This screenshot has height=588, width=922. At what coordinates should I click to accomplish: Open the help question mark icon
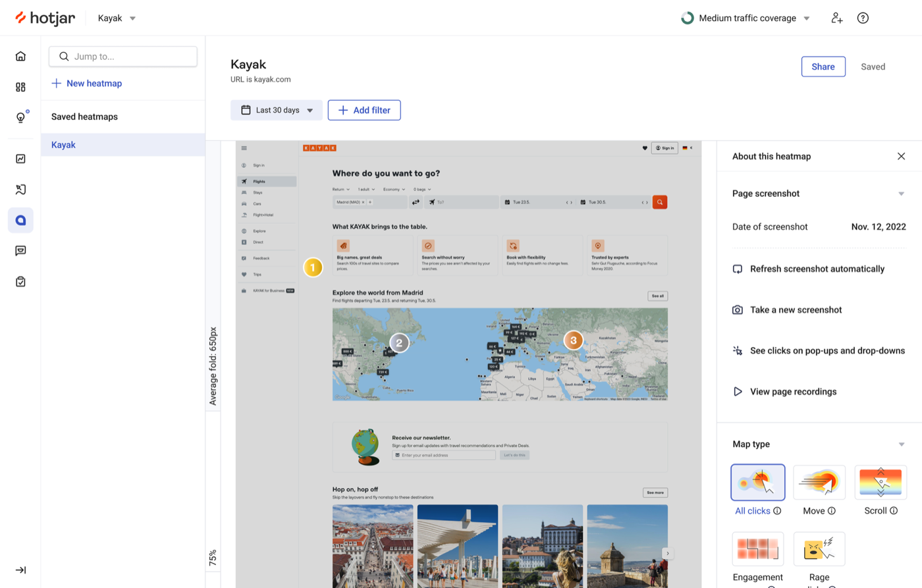point(863,18)
